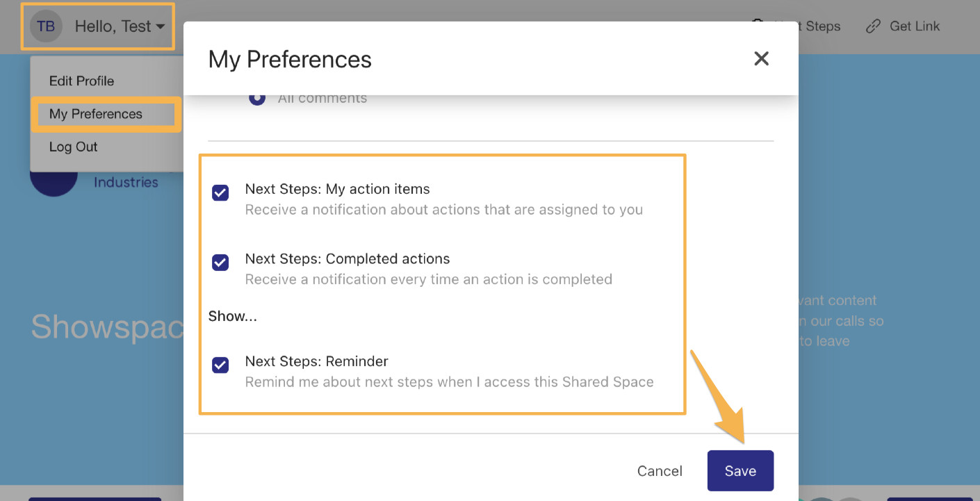Click the TB user avatar
Image resolution: width=980 pixels, height=501 pixels.
(x=46, y=26)
